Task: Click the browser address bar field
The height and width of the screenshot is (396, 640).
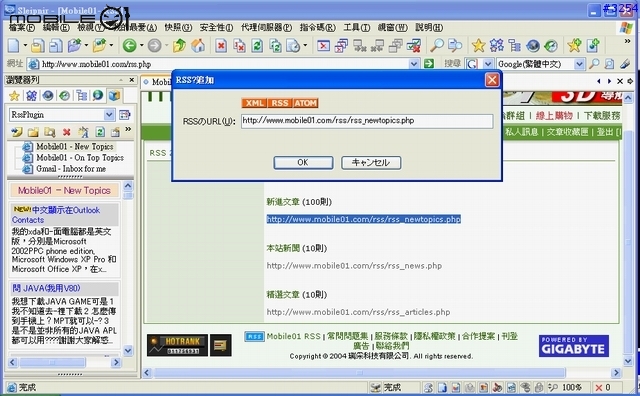Action: pyautogui.click(x=224, y=64)
